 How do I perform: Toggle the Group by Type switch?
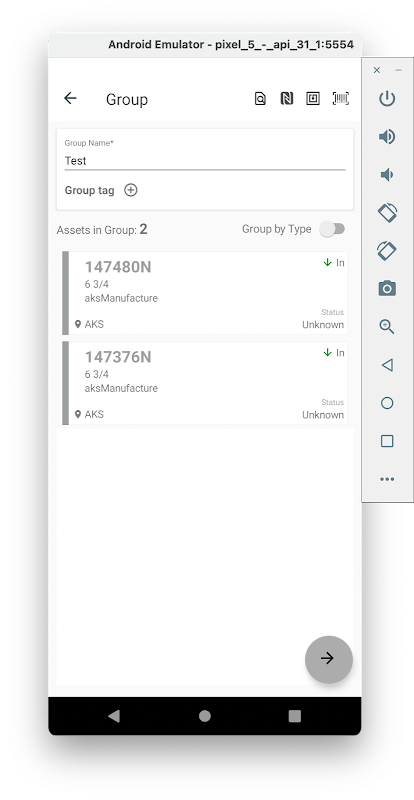pyautogui.click(x=332, y=229)
